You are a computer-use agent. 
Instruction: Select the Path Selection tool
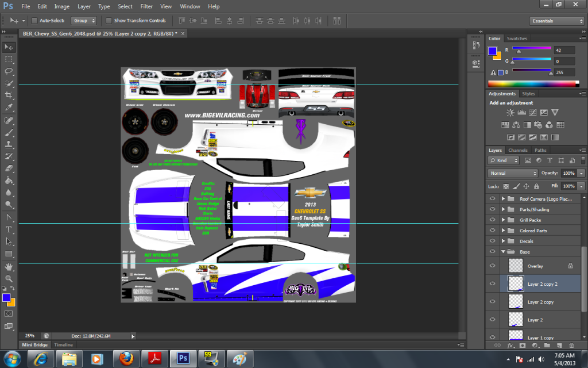[x=9, y=242]
